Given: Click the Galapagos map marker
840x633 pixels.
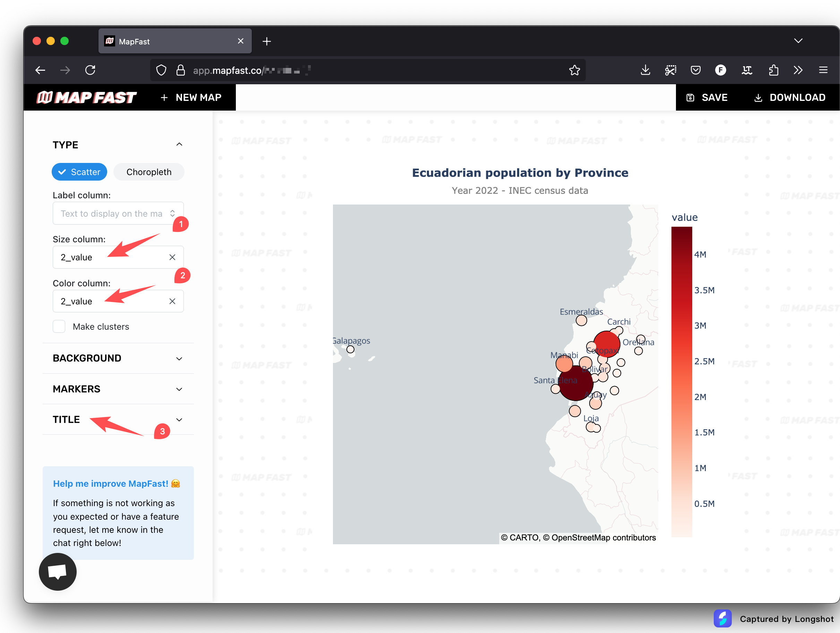Looking at the screenshot, I should tap(351, 349).
